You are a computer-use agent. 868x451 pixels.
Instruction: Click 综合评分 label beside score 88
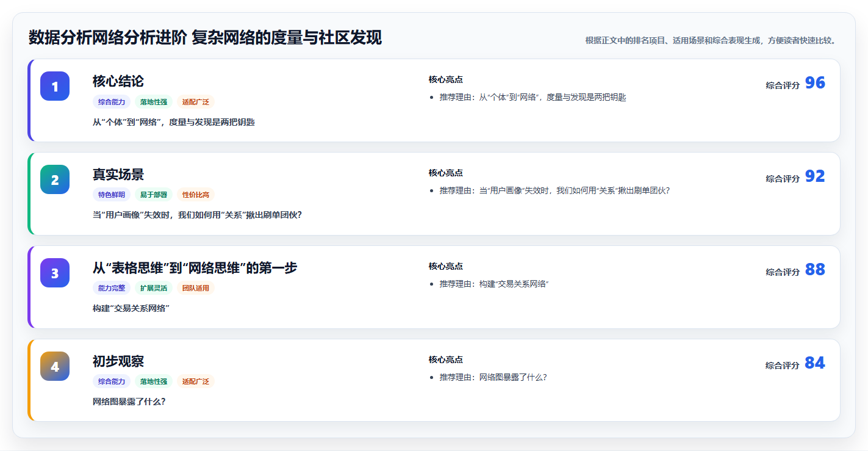[x=783, y=272]
